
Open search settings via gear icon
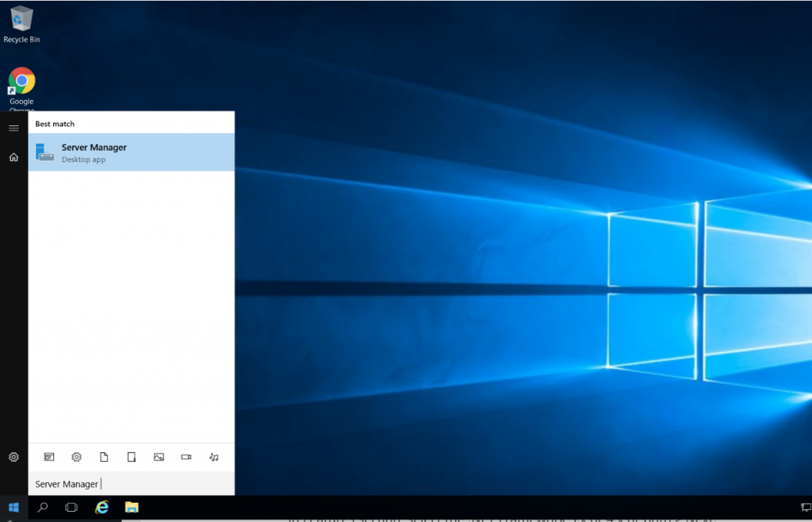coord(76,457)
